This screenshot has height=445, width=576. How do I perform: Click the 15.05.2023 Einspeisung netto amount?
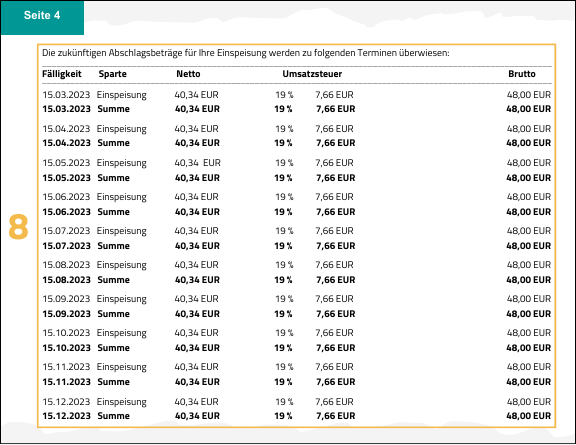point(197,163)
